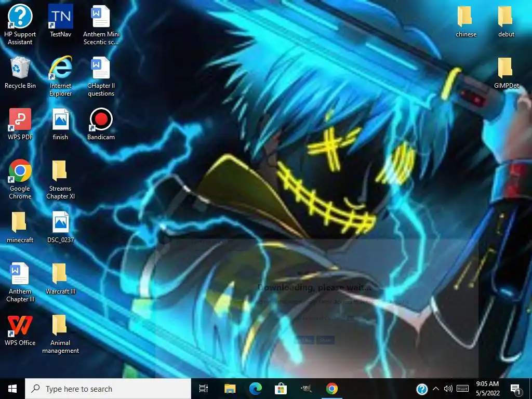Select the Warcraft III folder
Screen dimensions: 532x399
60,279
